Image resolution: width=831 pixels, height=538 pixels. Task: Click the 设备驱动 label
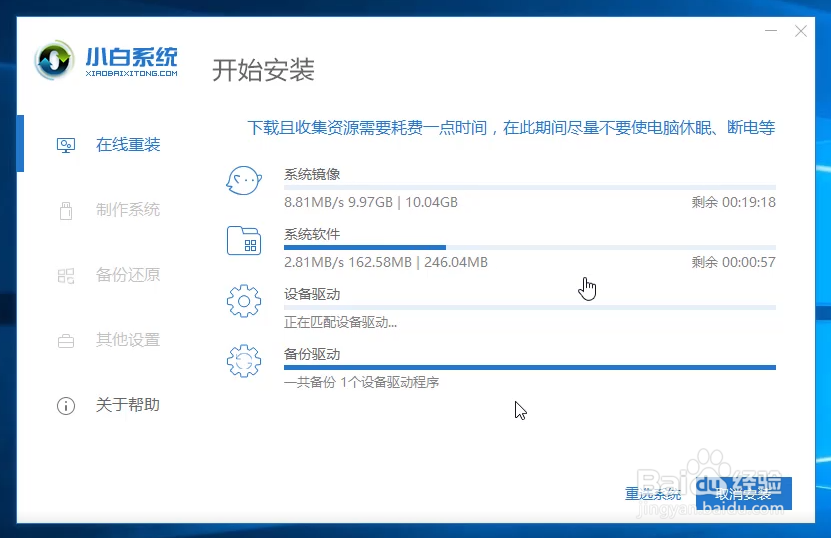312,294
